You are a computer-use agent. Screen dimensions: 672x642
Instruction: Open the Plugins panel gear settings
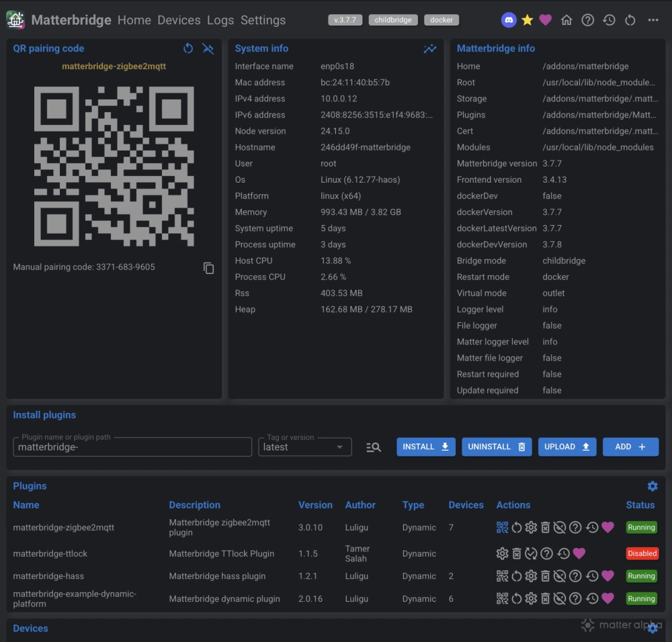coord(653,486)
